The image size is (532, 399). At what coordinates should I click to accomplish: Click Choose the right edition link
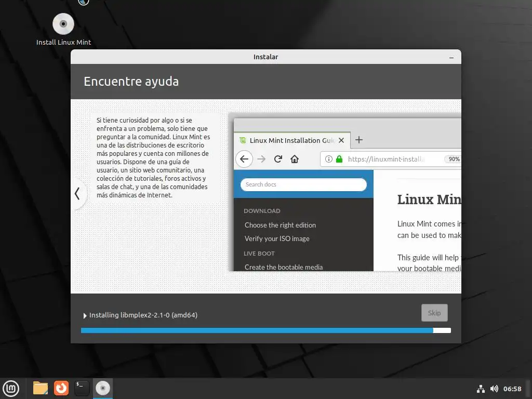click(x=280, y=225)
